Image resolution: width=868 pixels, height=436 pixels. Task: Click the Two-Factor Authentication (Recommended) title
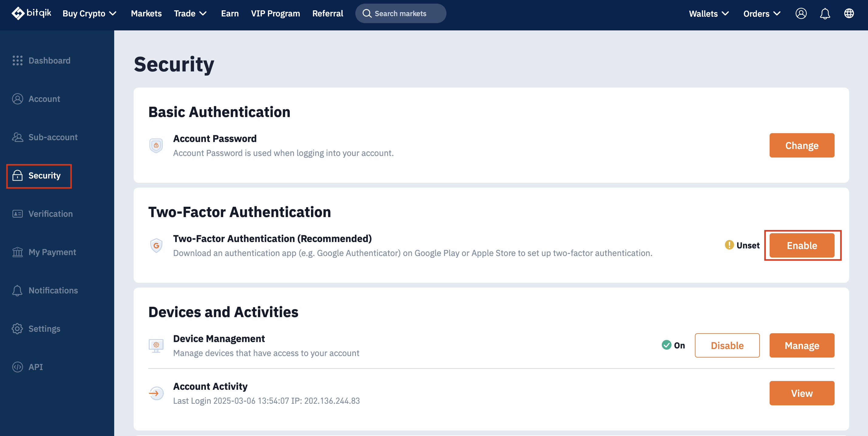272,238
